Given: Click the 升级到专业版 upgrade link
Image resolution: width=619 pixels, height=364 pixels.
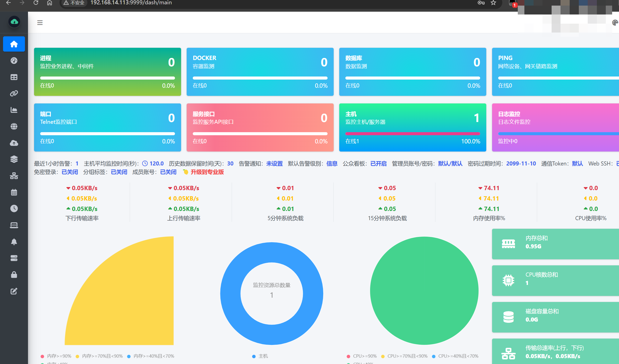Looking at the screenshot, I should click(x=207, y=172).
